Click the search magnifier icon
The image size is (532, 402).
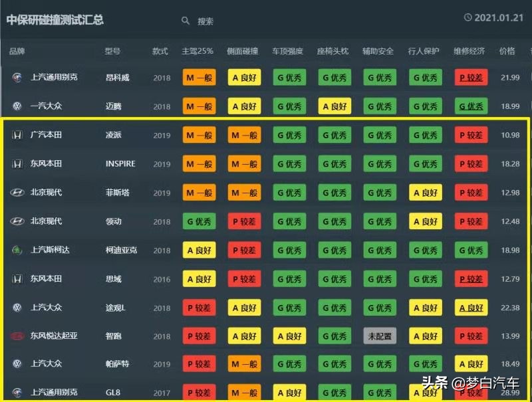(186, 21)
